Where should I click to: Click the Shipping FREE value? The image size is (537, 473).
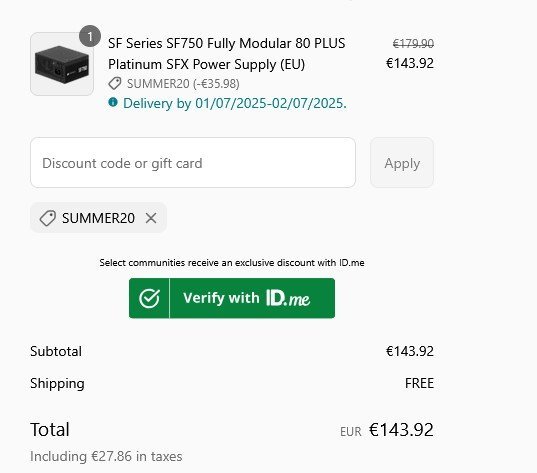click(x=419, y=383)
